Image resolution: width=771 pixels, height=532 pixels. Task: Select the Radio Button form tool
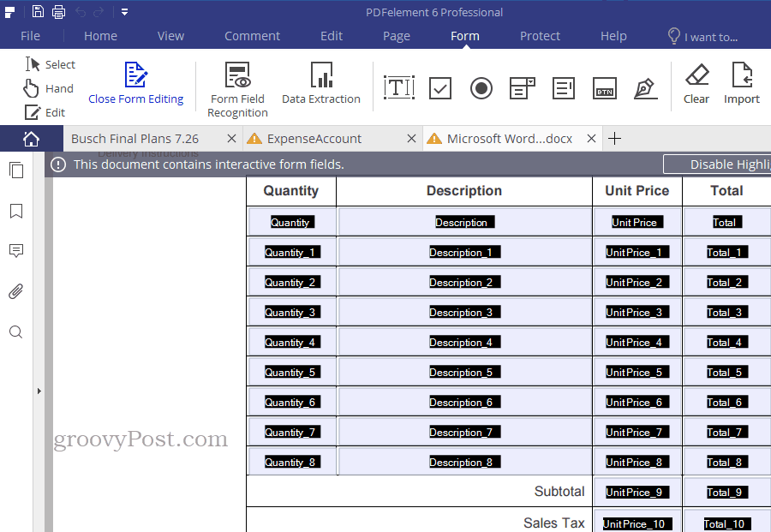481,88
